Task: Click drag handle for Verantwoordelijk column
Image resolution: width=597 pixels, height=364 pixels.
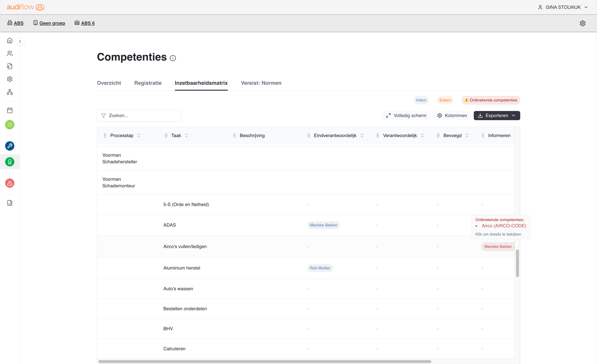Action: pyautogui.click(x=377, y=136)
